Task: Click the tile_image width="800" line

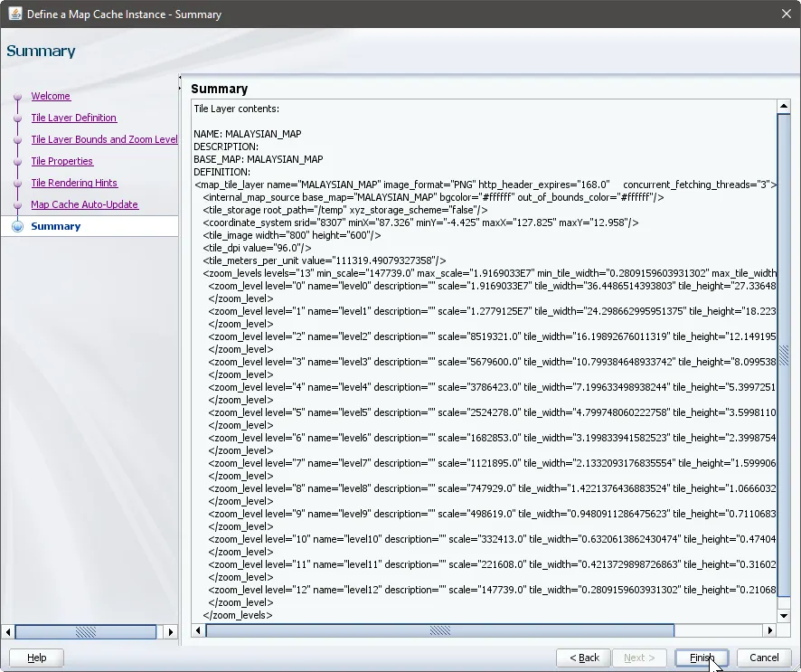Action: point(292,235)
